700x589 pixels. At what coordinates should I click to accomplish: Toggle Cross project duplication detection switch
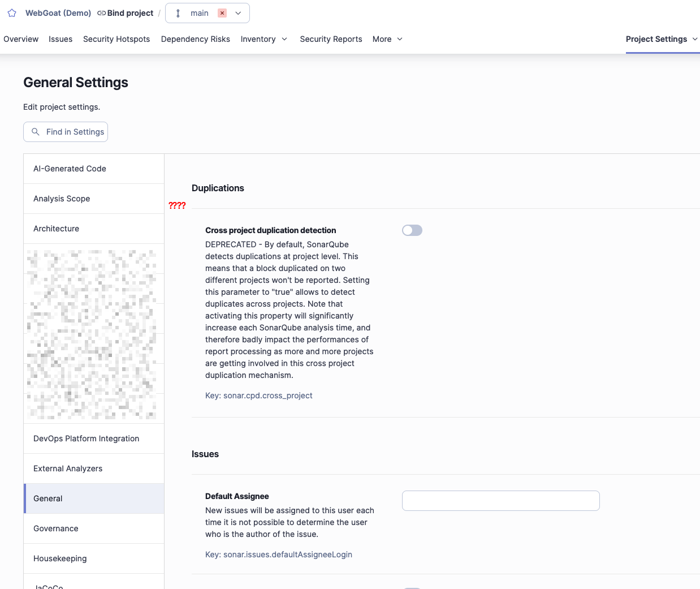click(412, 230)
